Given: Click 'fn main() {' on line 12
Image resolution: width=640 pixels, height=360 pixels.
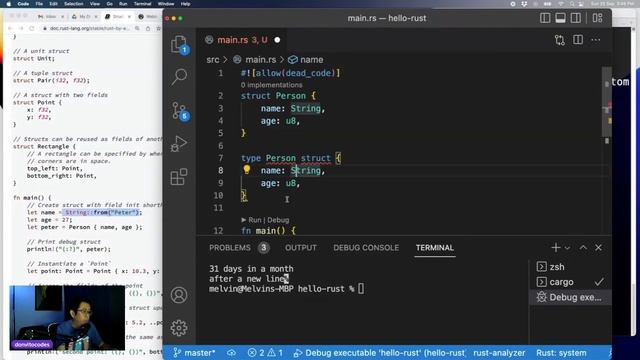Looking at the screenshot, I should 268,231.
